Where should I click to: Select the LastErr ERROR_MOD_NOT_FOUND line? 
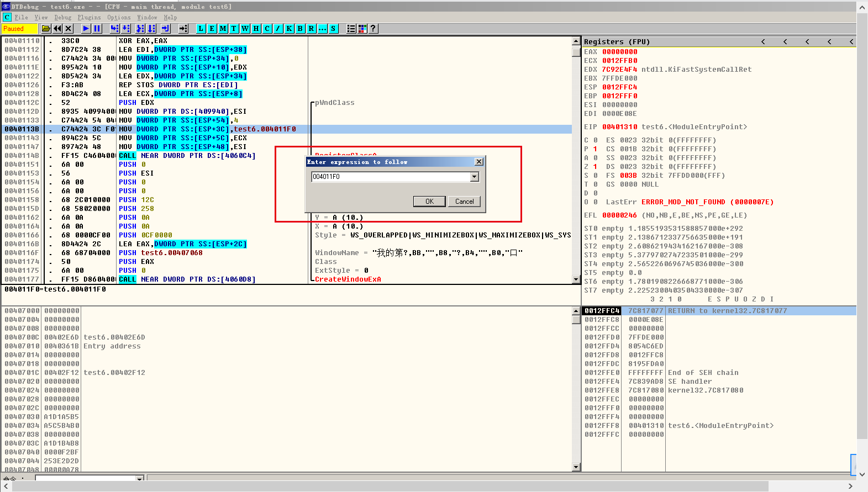(x=690, y=202)
